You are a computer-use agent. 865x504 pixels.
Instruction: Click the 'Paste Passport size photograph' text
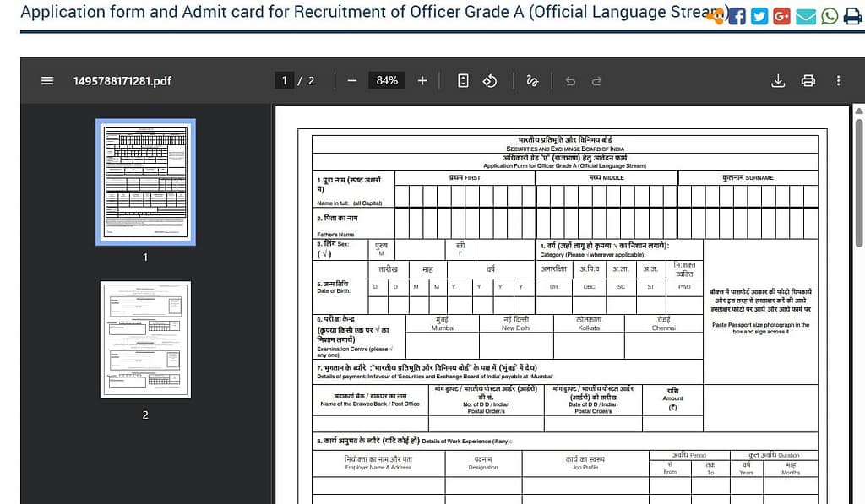pos(761,328)
